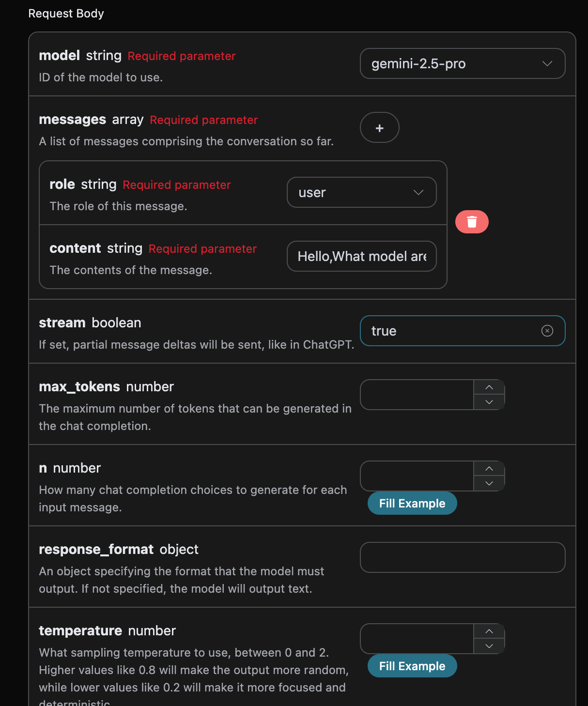Focus the n number input field

point(417,476)
